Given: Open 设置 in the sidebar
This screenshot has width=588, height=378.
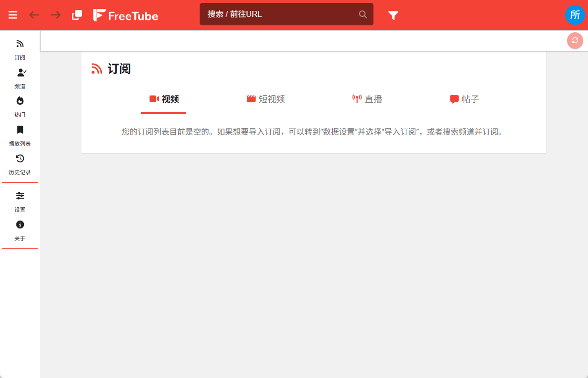Looking at the screenshot, I should [x=20, y=202].
